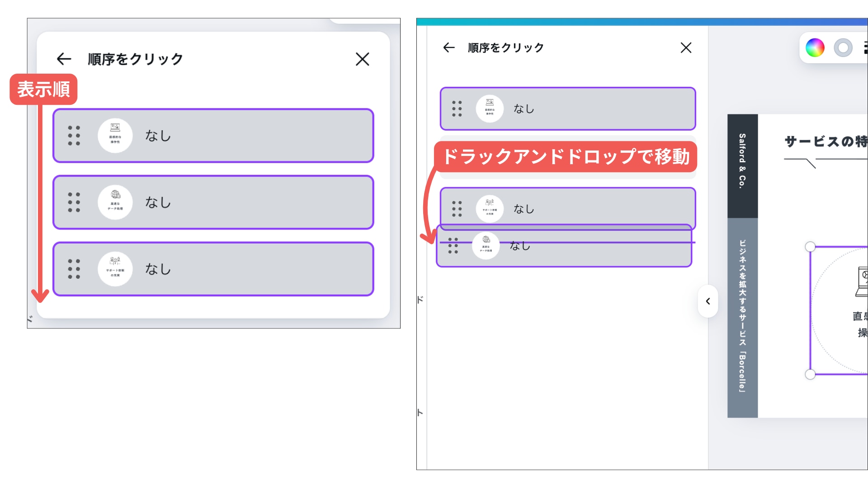Click drag handle of left panel's support-team row

click(x=74, y=269)
